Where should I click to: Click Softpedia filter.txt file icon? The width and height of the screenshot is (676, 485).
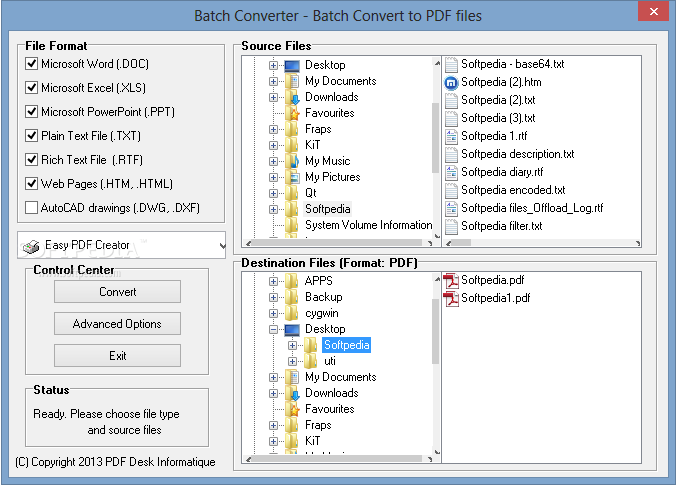point(451,226)
